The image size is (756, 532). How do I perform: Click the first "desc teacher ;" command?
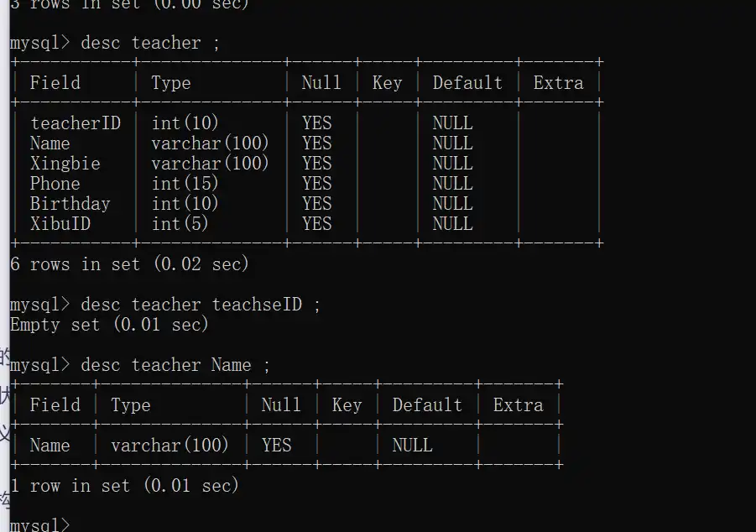coord(150,43)
